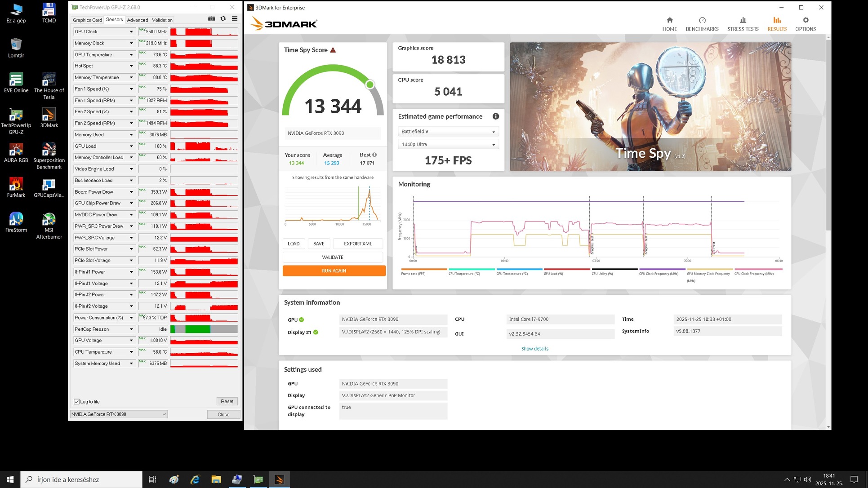Switch to the Graphics Card tab

pos(87,20)
